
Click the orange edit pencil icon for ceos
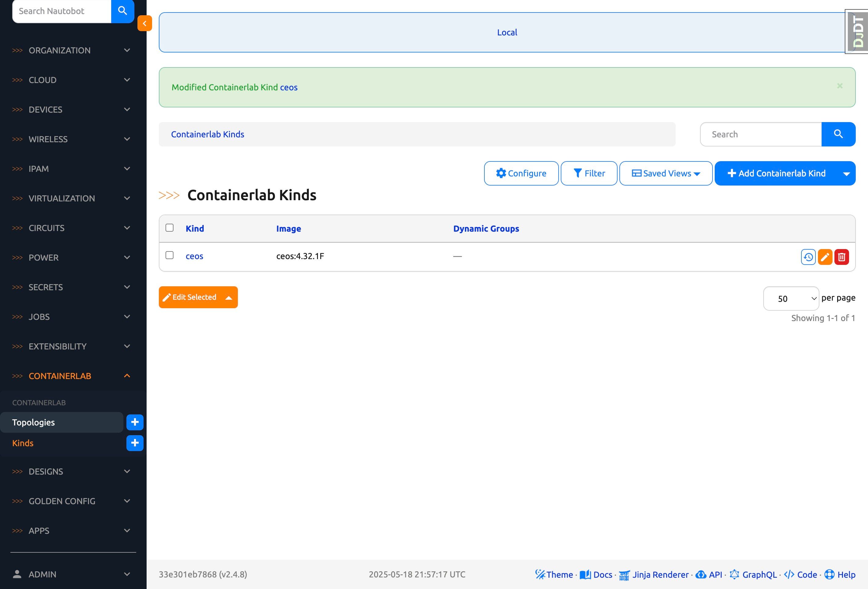pos(825,257)
